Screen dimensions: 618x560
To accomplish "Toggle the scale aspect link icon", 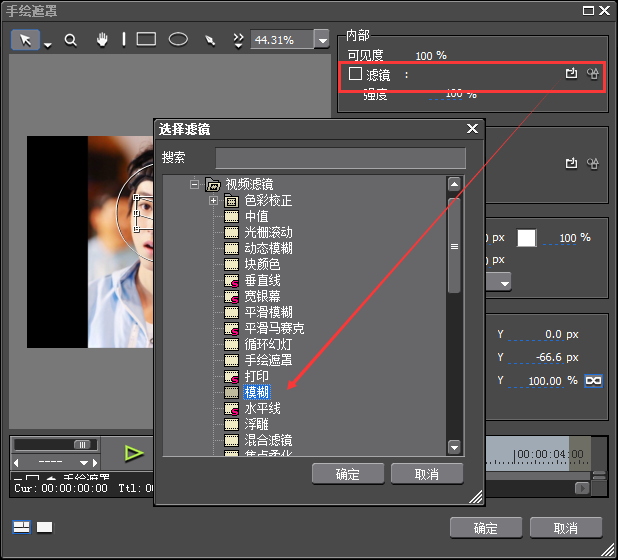I will tap(593, 381).
